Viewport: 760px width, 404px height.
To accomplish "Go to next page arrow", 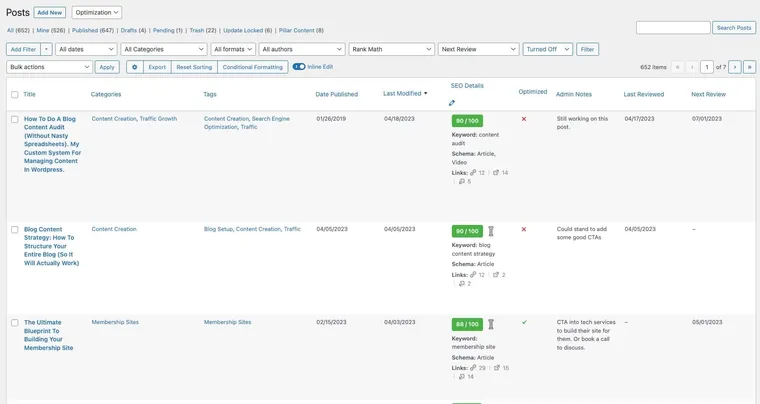I will (x=735, y=67).
